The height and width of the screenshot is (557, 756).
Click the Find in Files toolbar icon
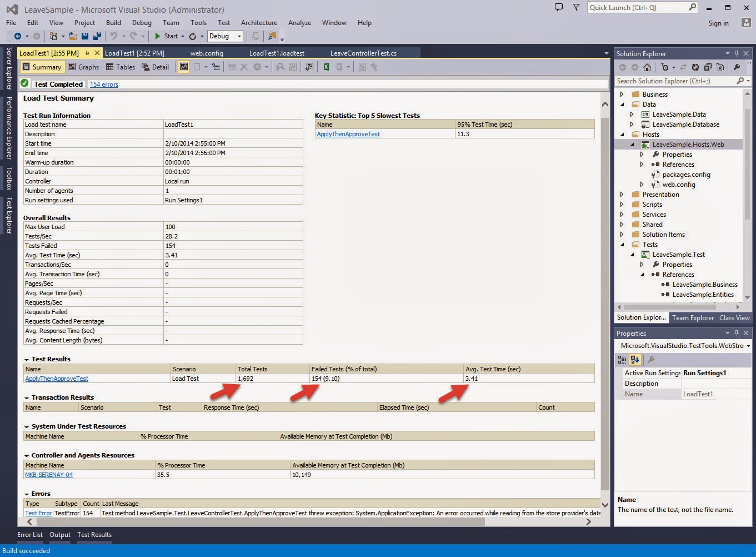click(x=272, y=36)
